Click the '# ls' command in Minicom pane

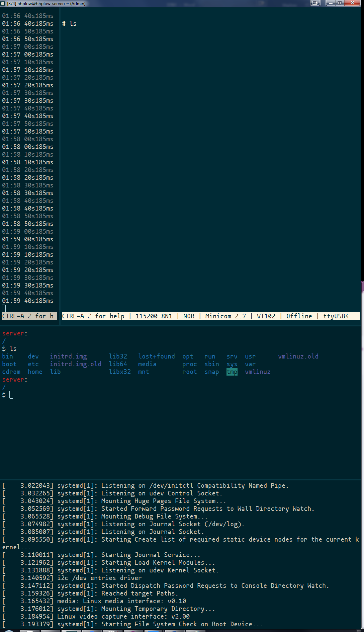pos(69,24)
